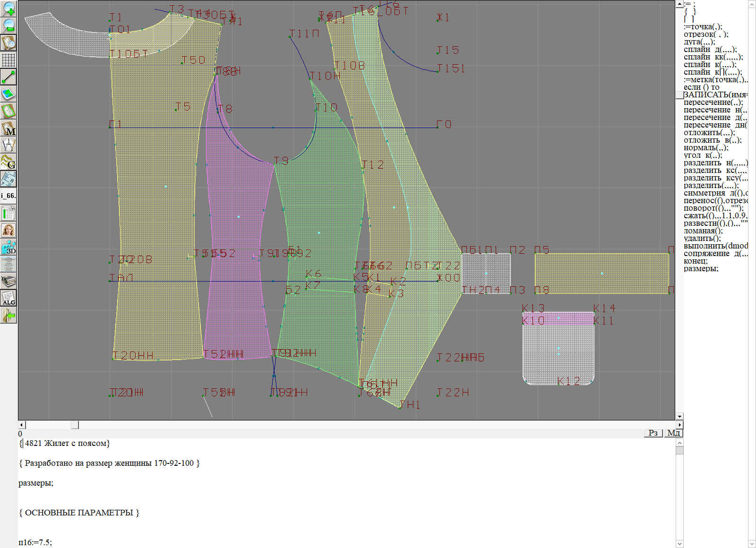Click the ALG algorithm icon
Image resolution: width=756 pixels, height=548 pixels.
pyautogui.click(x=9, y=298)
